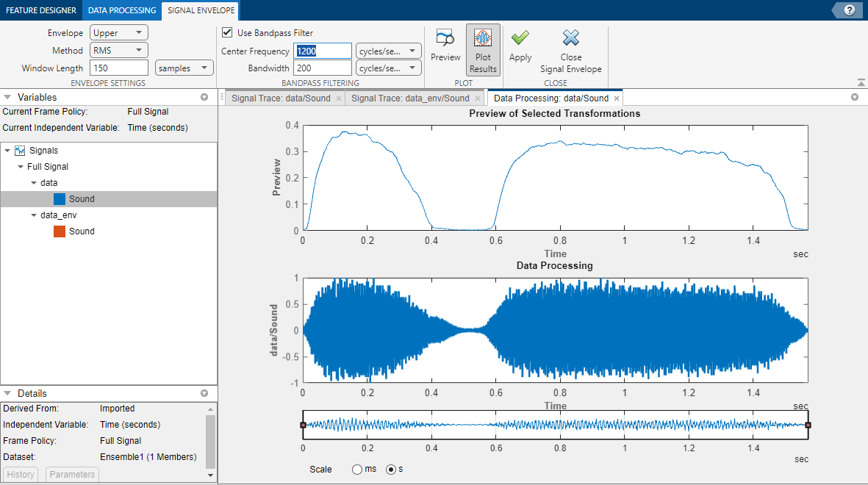Uncheck the Use Bandpass Filter checkbox

coord(227,32)
